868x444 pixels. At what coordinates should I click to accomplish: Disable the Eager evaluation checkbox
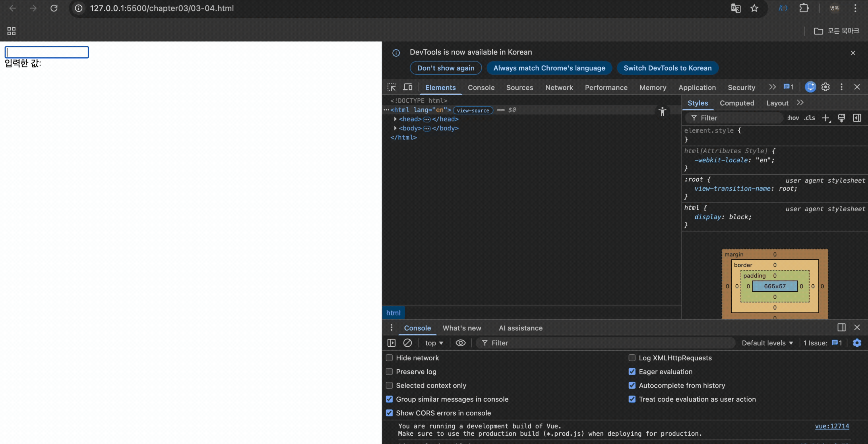pyautogui.click(x=632, y=372)
